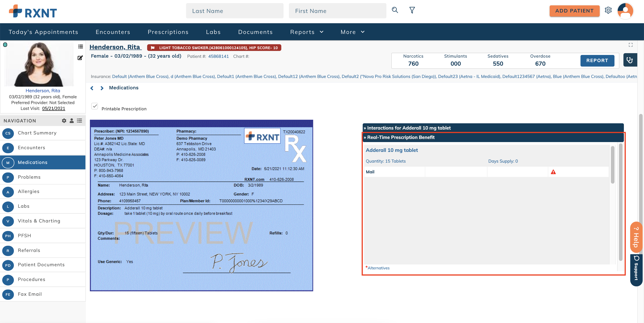Go back with the left chevron
The image size is (644, 323).
point(92,88)
